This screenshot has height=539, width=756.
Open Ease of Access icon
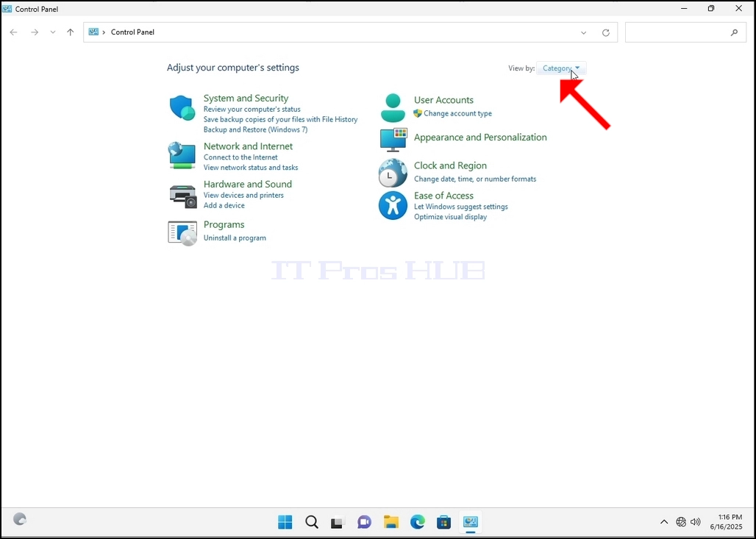tap(393, 205)
